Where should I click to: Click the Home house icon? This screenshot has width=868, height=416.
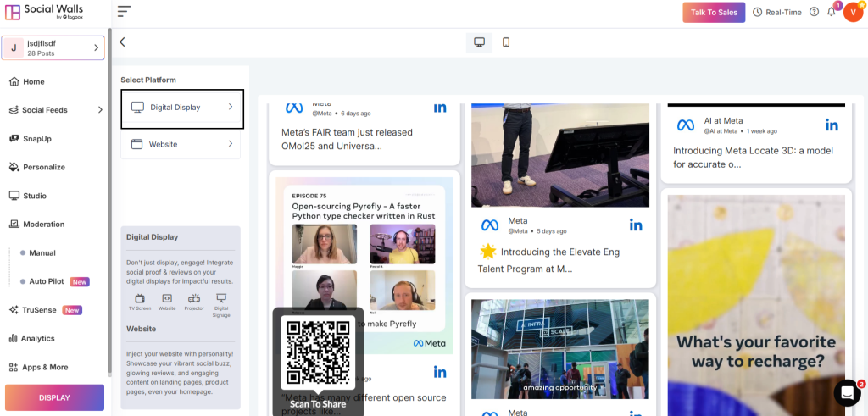[x=14, y=82]
